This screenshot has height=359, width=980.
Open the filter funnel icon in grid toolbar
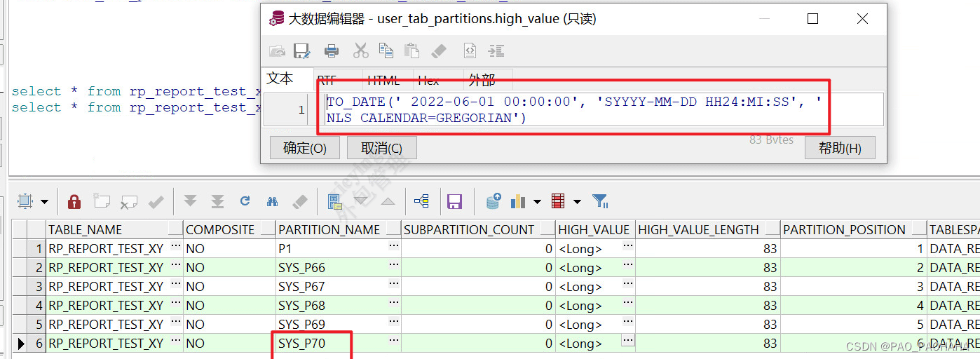[x=600, y=202]
